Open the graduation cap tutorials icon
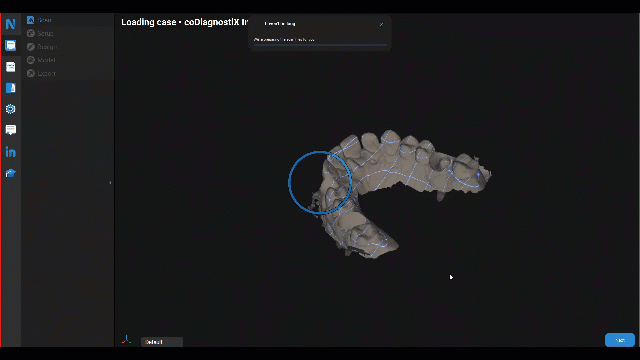640x360 pixels. [x=11, y=173]
